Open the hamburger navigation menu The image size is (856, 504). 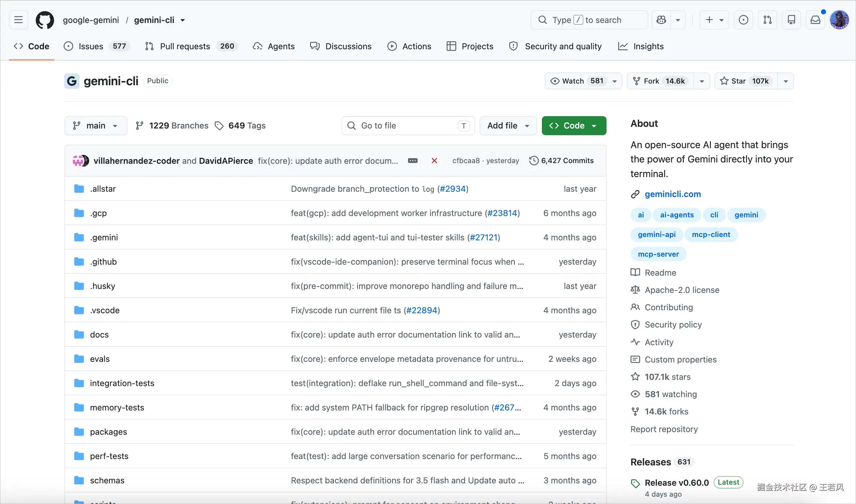(18, 20)
